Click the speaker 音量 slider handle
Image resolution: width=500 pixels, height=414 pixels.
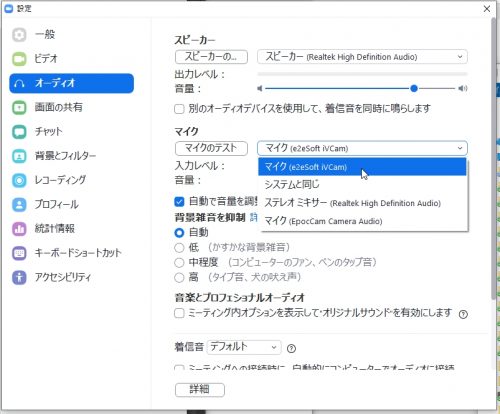point(414,88)
